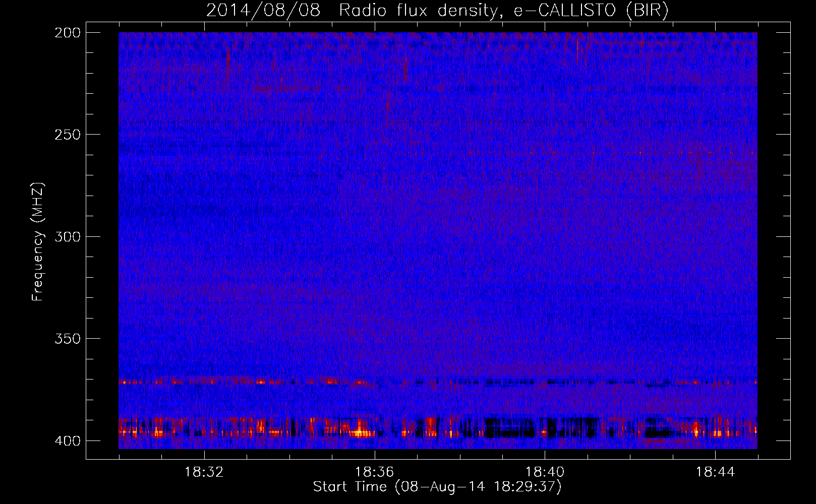
Task: Click the 350 frequency tick label
Action: tap(67, 339)
